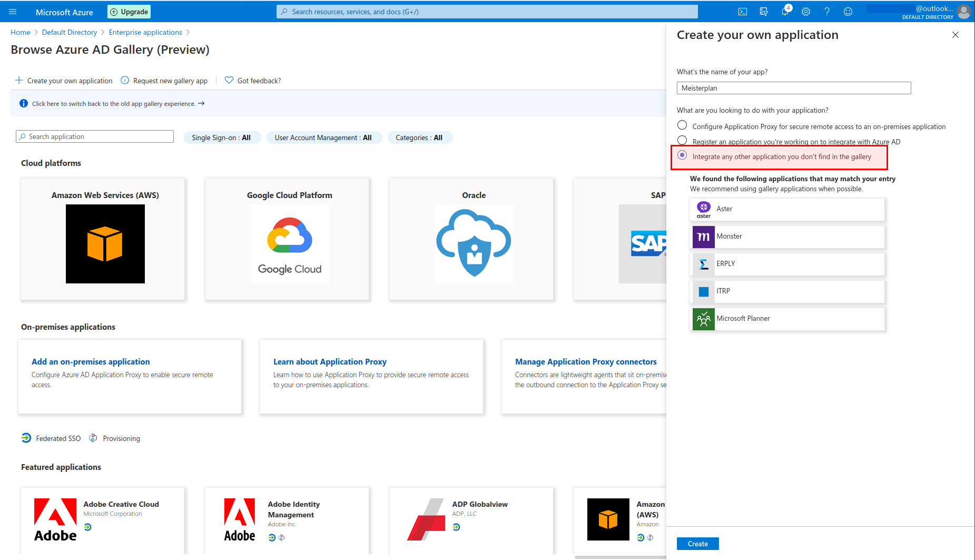Open the Cloud Shell icon in header
975x560 pixels.
coord(743,12)
